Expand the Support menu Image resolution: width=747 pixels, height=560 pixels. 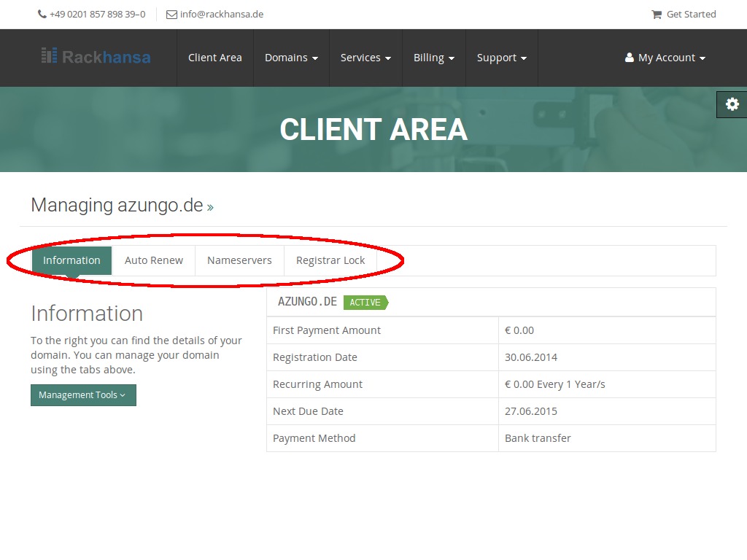[x=502, y=58]
